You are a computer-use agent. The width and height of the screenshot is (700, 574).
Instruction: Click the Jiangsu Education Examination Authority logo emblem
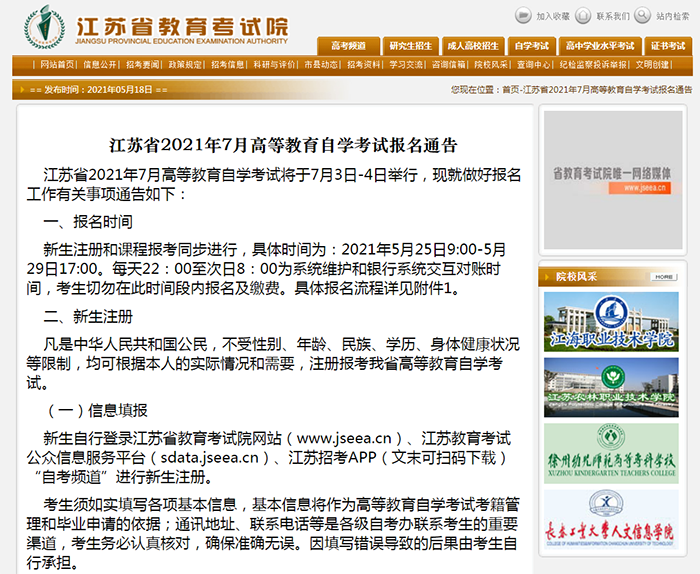(x=44, y=27)
